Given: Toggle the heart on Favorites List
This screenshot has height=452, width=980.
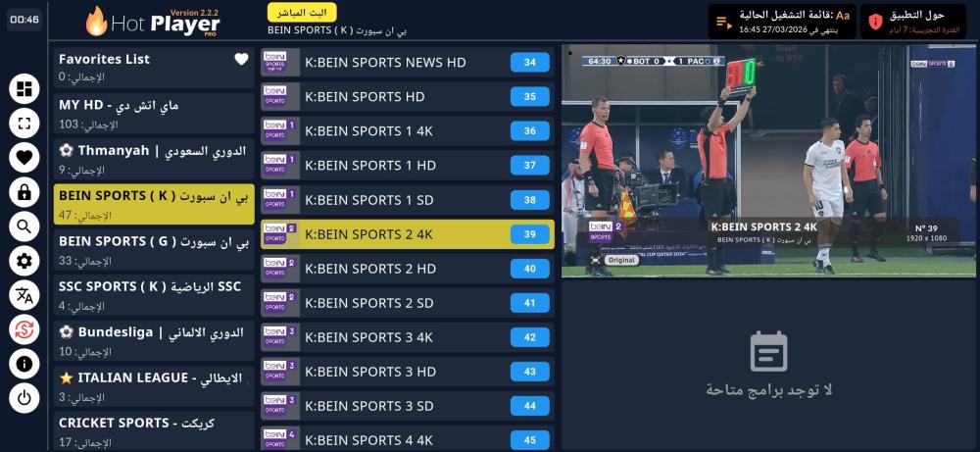Looking at the screenshot, I should (x=241, y=59).
